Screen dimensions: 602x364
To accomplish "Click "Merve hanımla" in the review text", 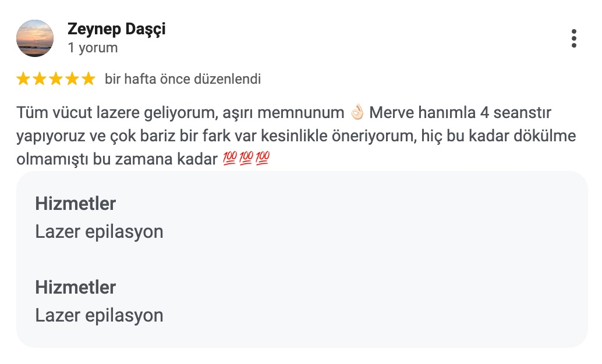I will pos(417,112).
